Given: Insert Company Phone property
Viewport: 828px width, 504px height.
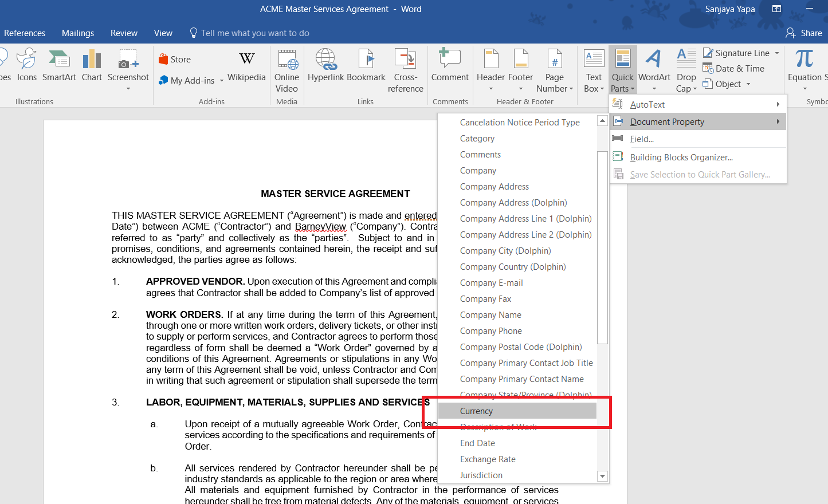Looking at the screenshot, I should (517, 331).
